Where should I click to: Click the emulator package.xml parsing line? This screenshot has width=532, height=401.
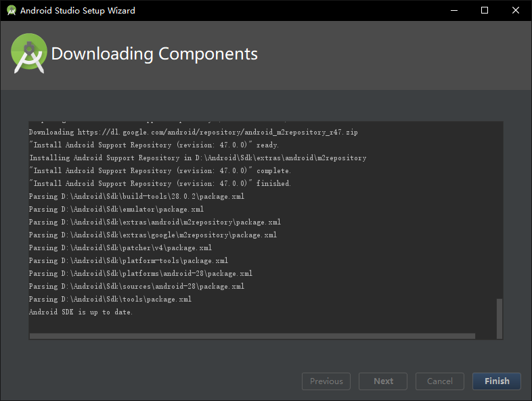pyautogui.click(x=116, y=209)
